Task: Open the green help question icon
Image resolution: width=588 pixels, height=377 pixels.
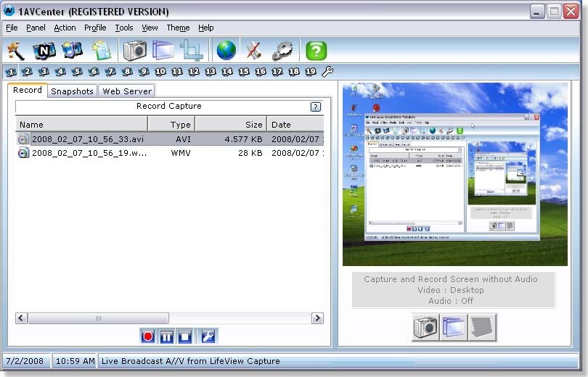Action: (x=316, y=51)
